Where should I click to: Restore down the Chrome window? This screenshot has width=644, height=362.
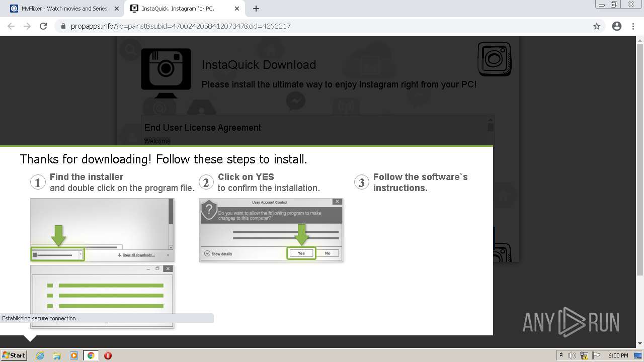tap(614, 5)
